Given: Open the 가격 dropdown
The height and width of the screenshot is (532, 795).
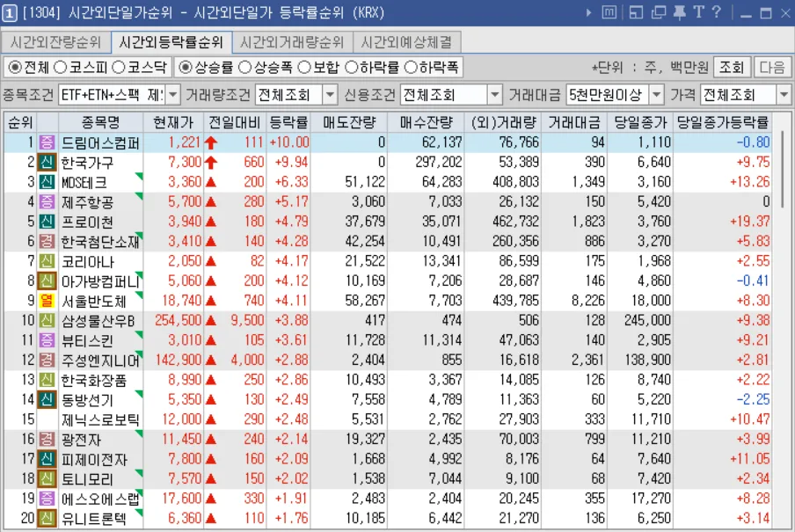Looking at the screenshot, I should pos(784,95).
